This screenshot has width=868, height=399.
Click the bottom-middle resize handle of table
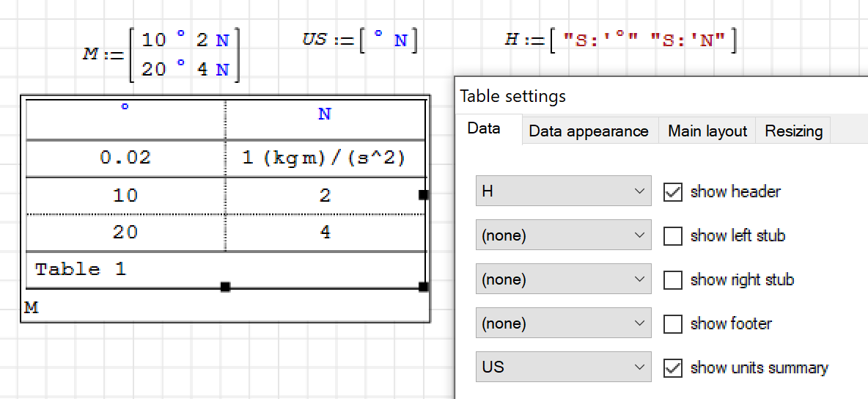click(225, 286)
